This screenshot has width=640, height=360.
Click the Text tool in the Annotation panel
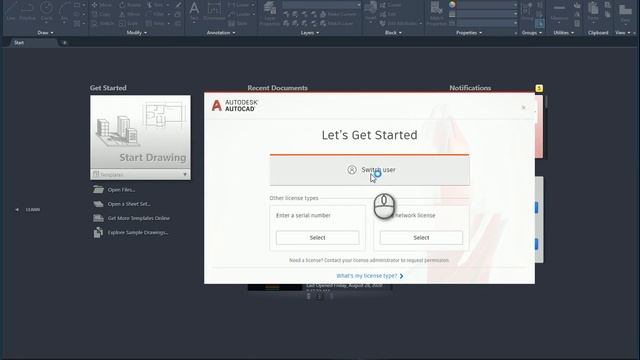(194, 11)
